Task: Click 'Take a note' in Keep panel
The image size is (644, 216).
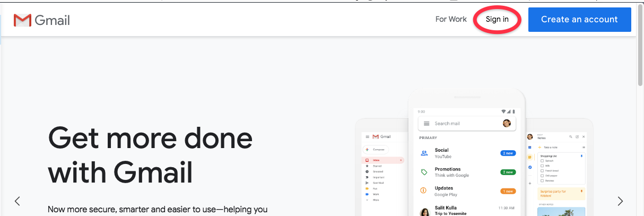Action: [x=551, y=148]
